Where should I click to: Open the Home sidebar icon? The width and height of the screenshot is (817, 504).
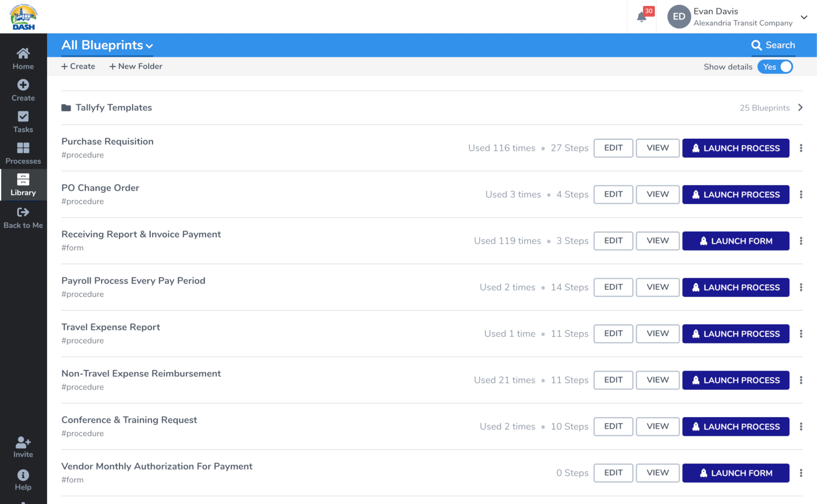coord(23,53)
